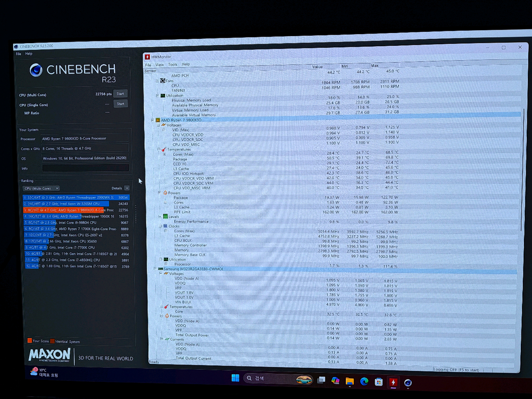Open the Cinebench File menu
The image size is (532, 399).
[x=18, y=54]
